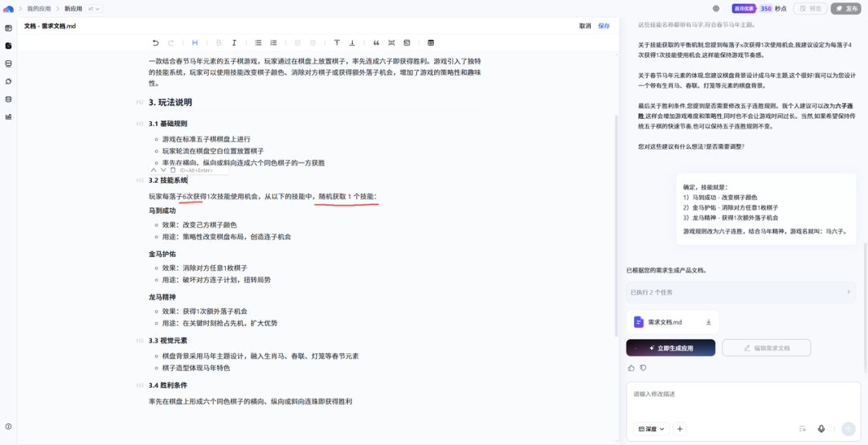Insert an unordered list from the toolbar
868x445 pixels.
tap(258, 43)
